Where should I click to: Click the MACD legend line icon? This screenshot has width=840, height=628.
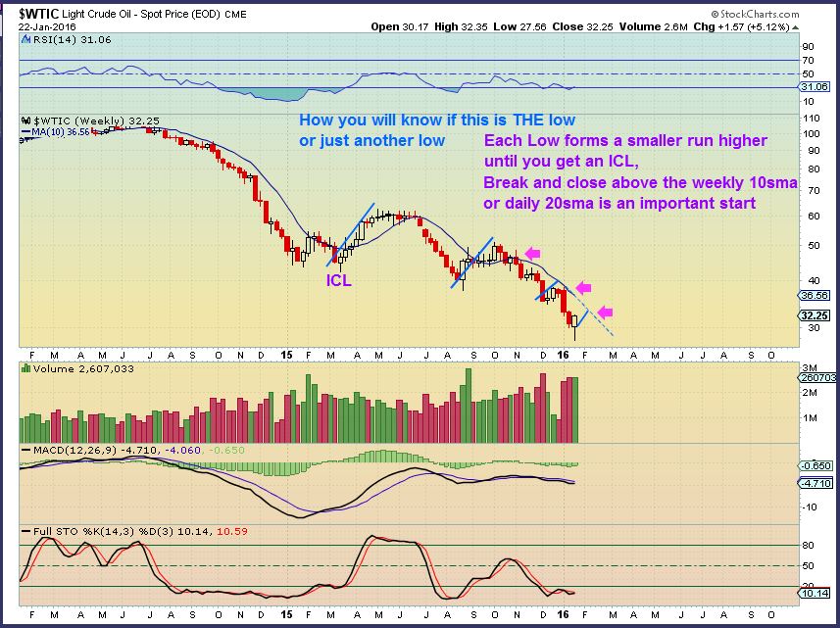[x=26, y=450]
